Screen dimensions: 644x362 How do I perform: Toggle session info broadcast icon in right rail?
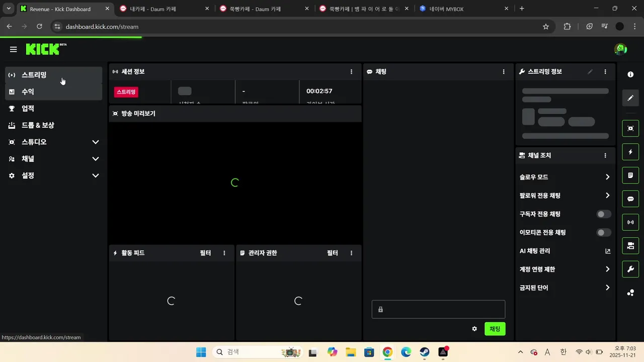tap(630, 222)
